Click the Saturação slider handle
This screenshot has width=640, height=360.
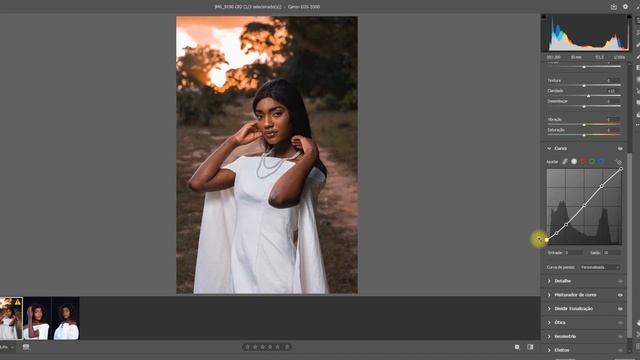pyautogui.click(x=584, y=135)
